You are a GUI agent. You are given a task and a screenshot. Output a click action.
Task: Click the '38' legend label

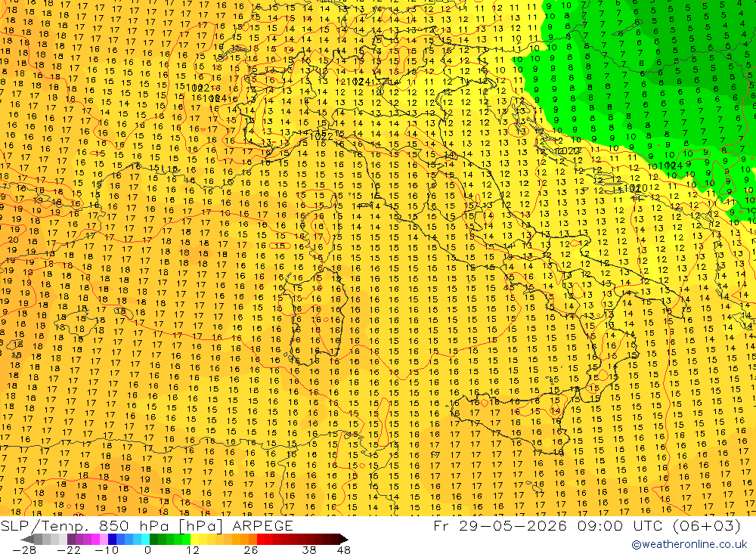point(309,549)
